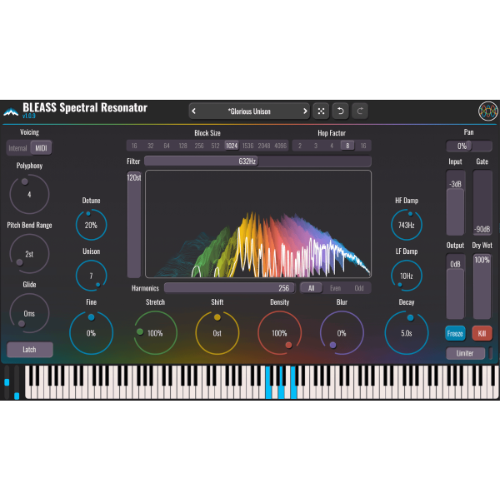500x500 pixels.
Task: Set block size to 32
Action: point(150,146)
